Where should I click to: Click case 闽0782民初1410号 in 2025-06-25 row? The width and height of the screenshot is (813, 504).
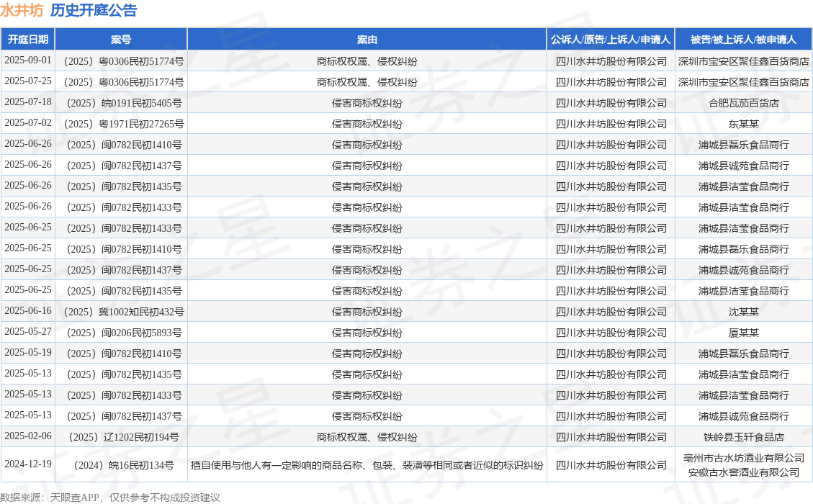click(x=124, y=249)
